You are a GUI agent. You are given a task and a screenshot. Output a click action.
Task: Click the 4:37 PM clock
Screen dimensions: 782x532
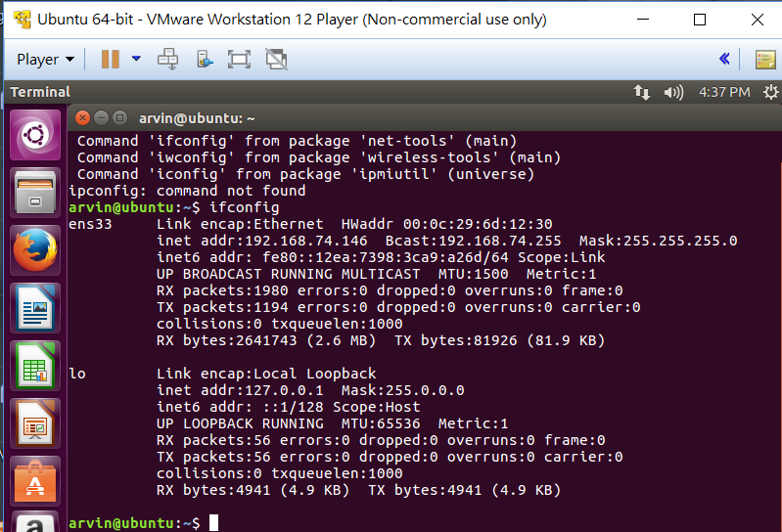[724, 92]
